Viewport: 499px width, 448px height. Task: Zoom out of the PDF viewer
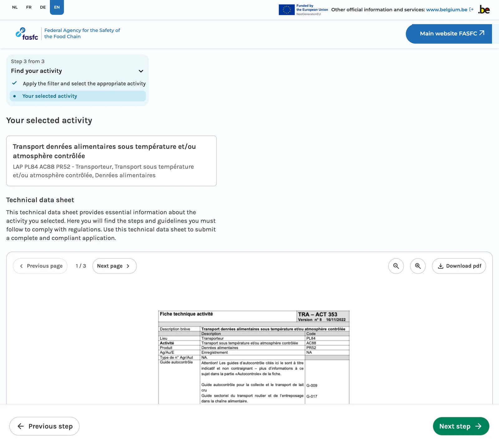point(396,266)
